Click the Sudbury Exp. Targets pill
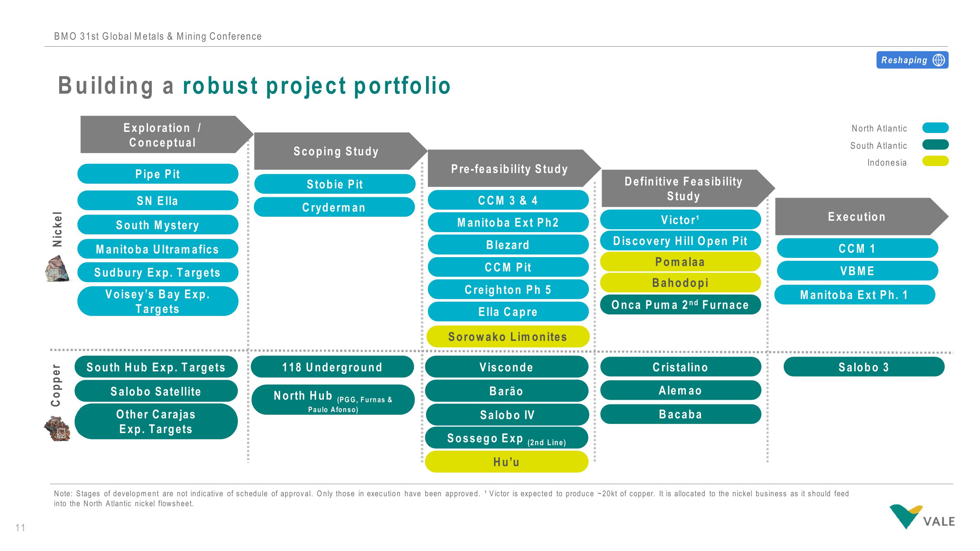Image resolution: width=980 pixels, height=551 pixels. coord(158,272)
